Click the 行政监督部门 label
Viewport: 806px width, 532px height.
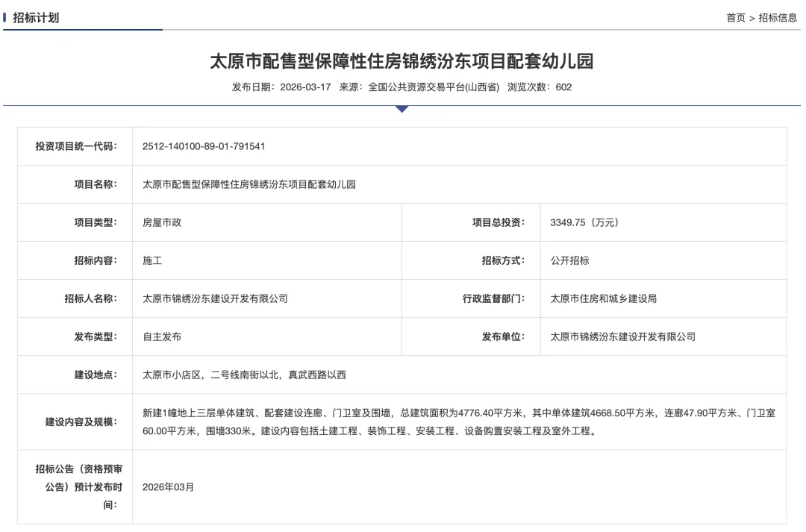[x=493, y=298]
